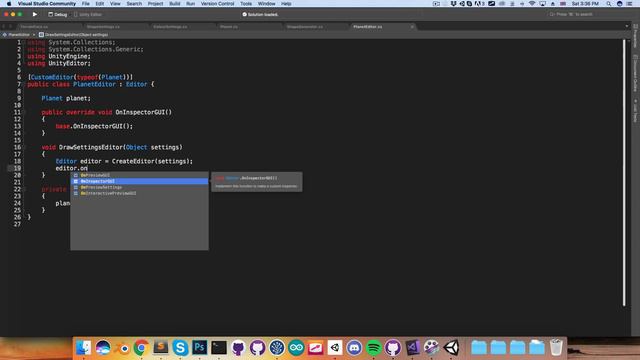This screenshot has height=360, width=640.
Task: Open Finder from the dock
Action: pos(84,348)
